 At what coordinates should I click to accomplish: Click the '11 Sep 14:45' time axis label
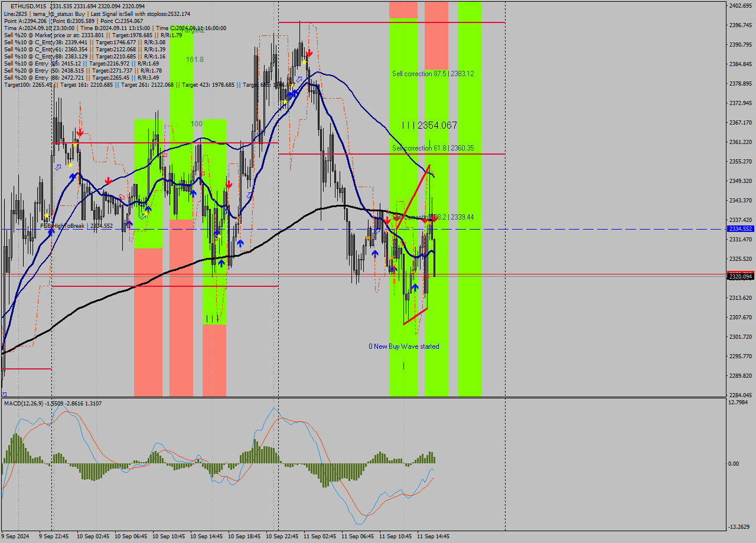[x=434, y=537]
